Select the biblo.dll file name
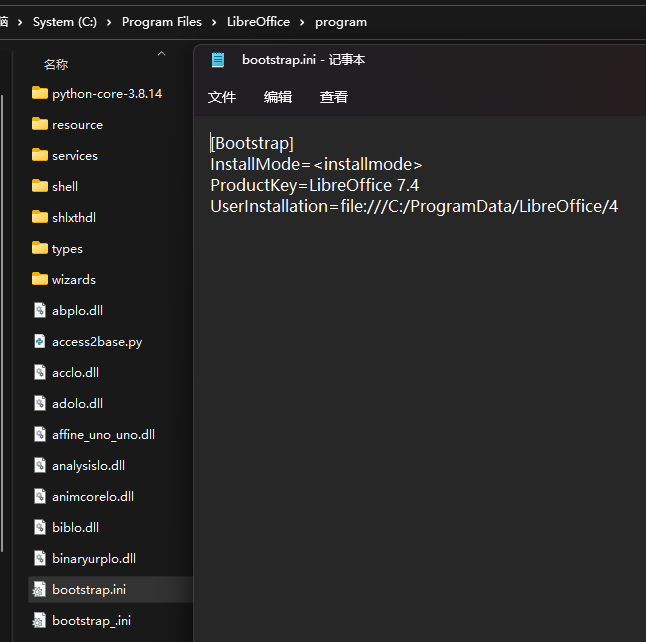This screenshot has width=646, height=642. click(75, 527)
